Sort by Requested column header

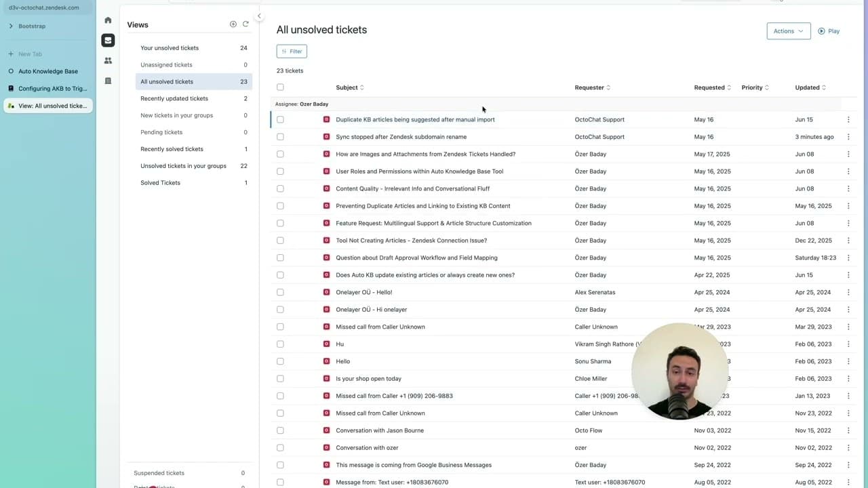click(x=713, y=87)
